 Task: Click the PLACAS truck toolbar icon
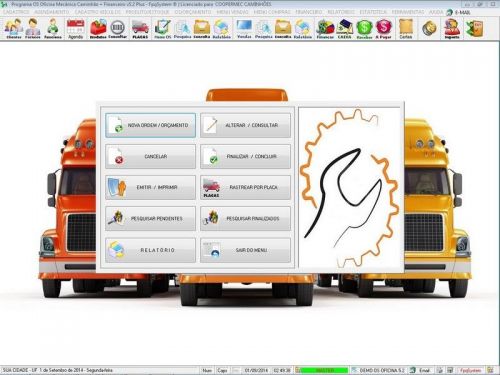click(x=140, y=29)
